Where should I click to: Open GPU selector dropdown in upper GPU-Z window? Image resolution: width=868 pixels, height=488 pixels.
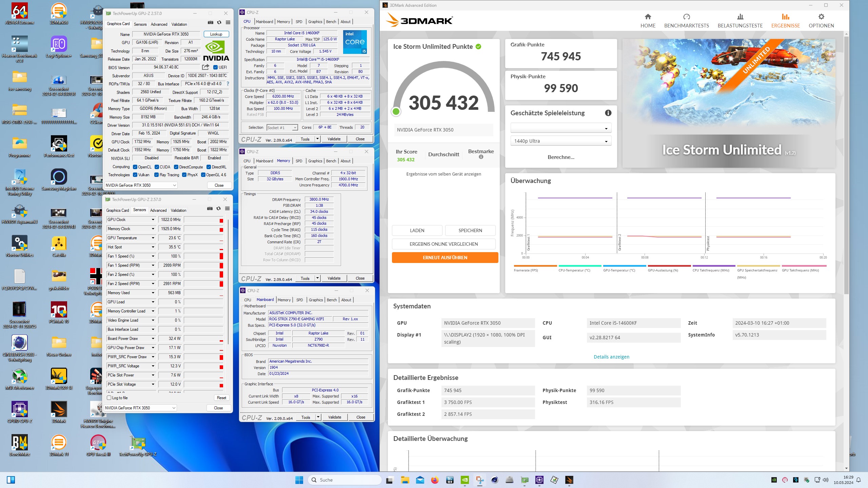(x=141, y=185)
